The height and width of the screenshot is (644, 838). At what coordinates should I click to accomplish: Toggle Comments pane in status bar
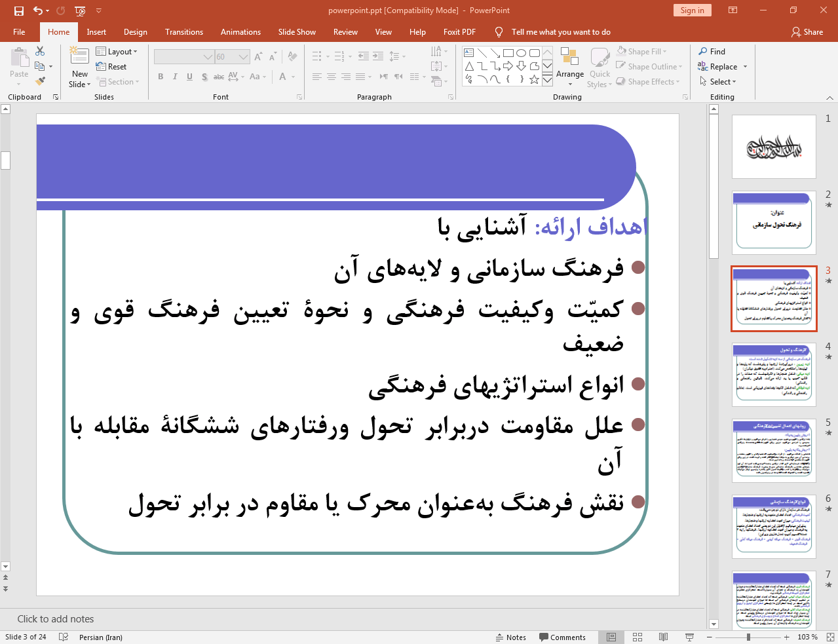click(x=562, y=637)
